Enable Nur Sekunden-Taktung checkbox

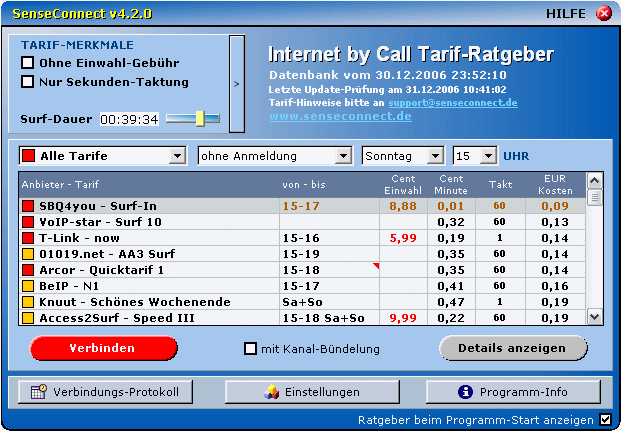pos(27,82)
